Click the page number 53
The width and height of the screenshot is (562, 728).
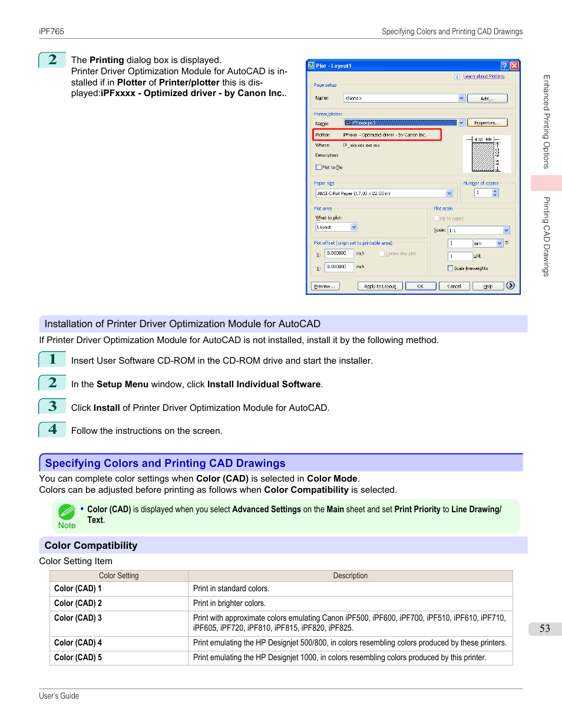pyautogui.click(x=545, y=629)
